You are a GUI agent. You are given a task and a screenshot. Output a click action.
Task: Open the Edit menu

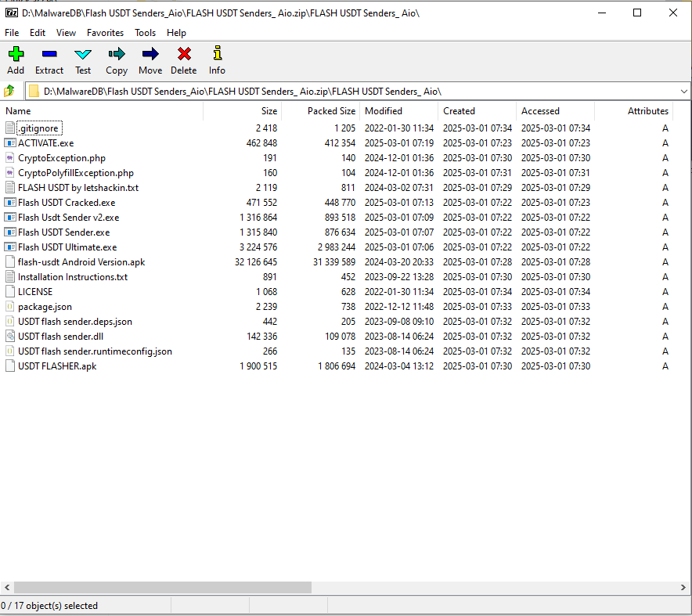pyautogui.click(x=38, y=33)
